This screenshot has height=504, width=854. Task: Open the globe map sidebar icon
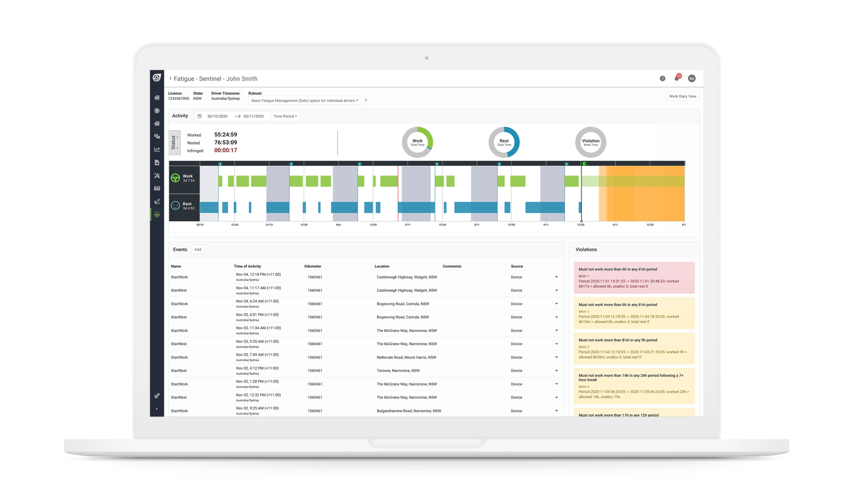(x=157, y=111)
